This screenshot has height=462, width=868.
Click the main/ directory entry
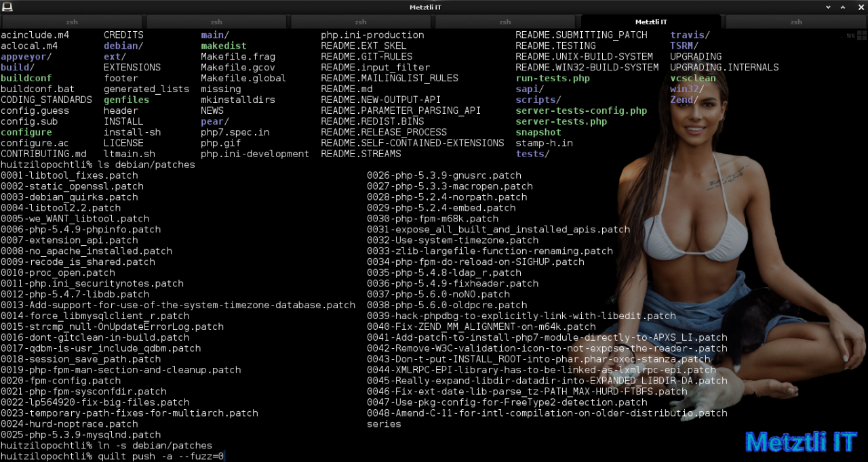(x=215, y=35)
